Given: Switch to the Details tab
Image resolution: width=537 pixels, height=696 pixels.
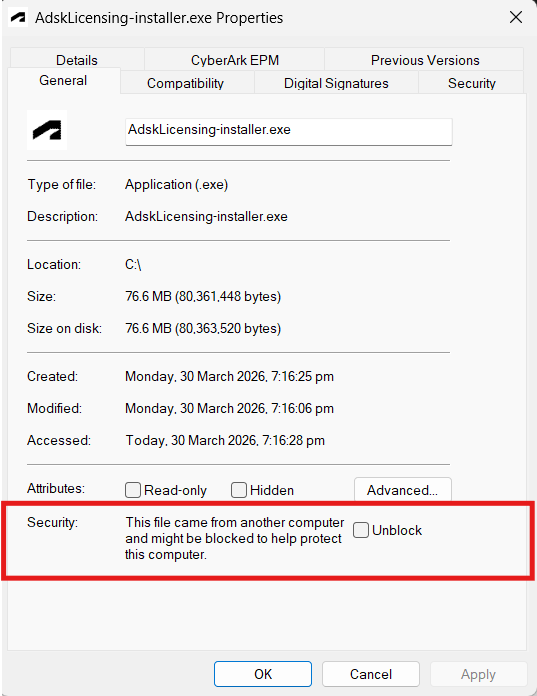Looking at the screenshot, I should pyautogui.click(x=77, y=59).
